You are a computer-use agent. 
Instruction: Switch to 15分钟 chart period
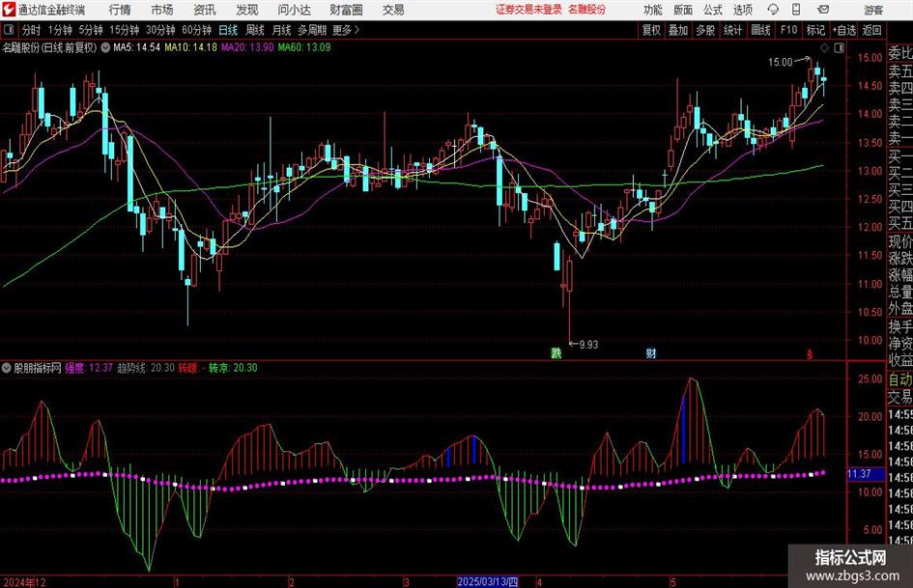[125, 30]
